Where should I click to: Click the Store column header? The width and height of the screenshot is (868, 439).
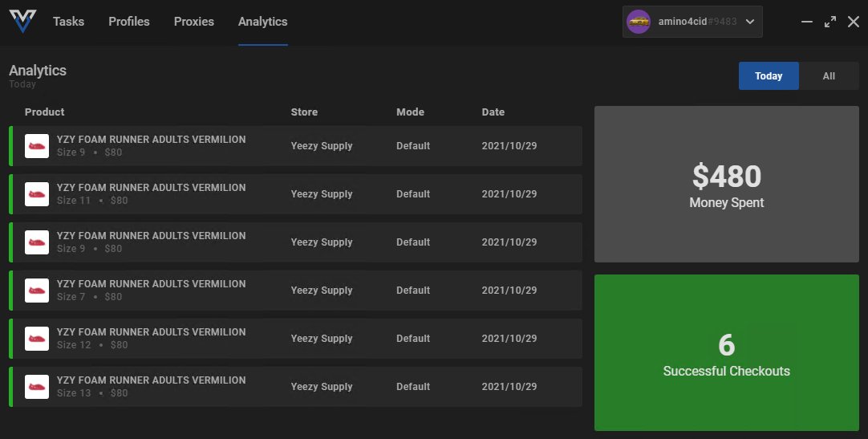tap(305, 112)
